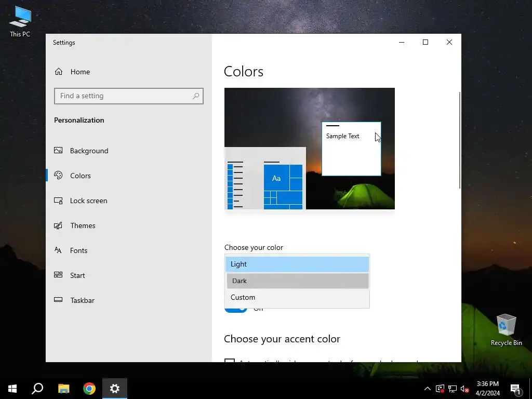The image size is (532, 399).
Task: Show hidden system tray icons
Action: (428, 389)
